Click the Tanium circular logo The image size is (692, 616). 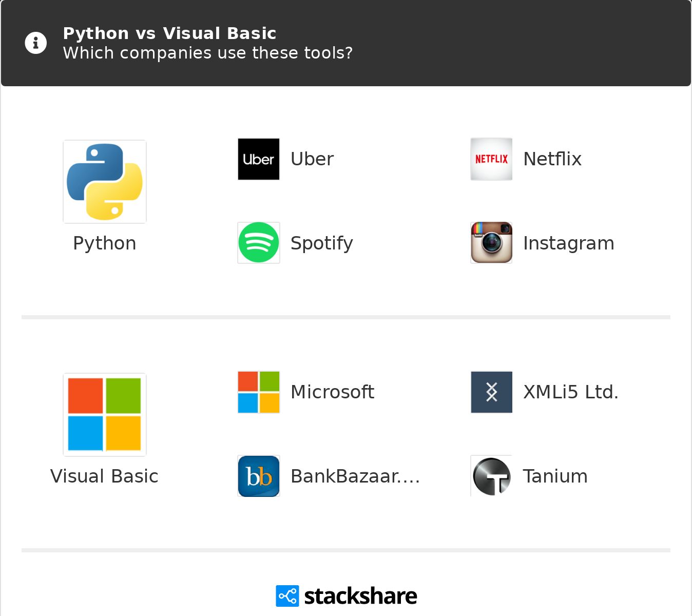point(491,476)
